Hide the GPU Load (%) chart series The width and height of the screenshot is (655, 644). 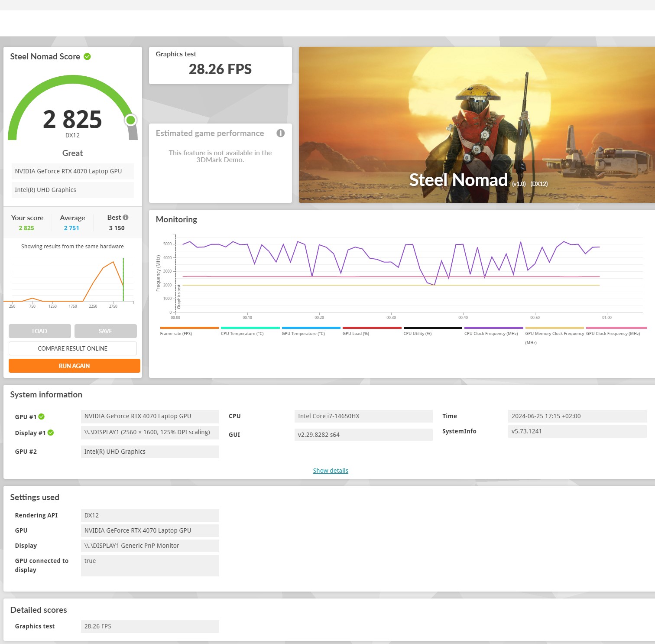pos(356,333)
